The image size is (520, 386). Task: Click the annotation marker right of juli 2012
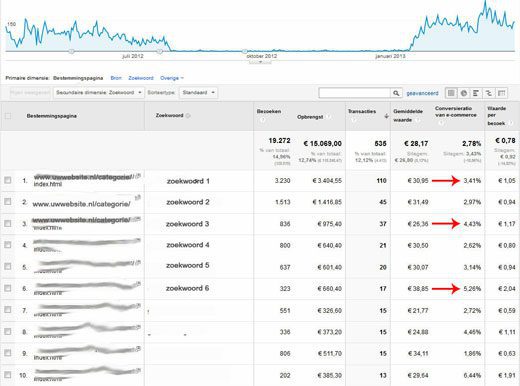click(160, 51)
